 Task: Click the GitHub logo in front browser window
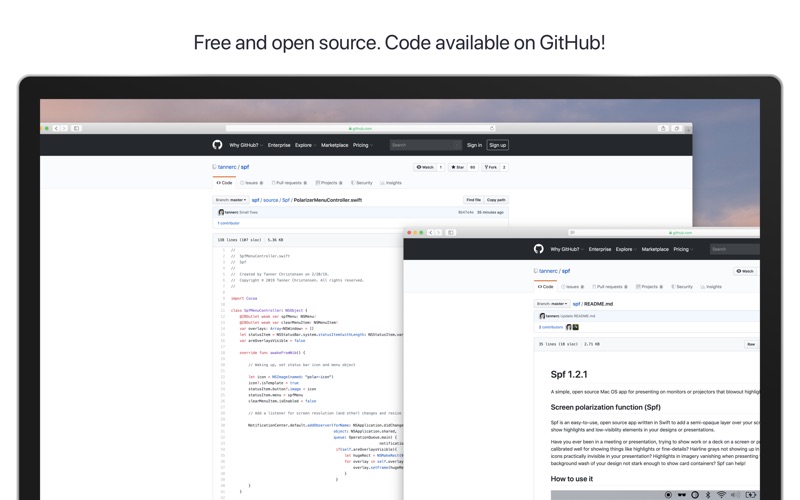point(538,249)
